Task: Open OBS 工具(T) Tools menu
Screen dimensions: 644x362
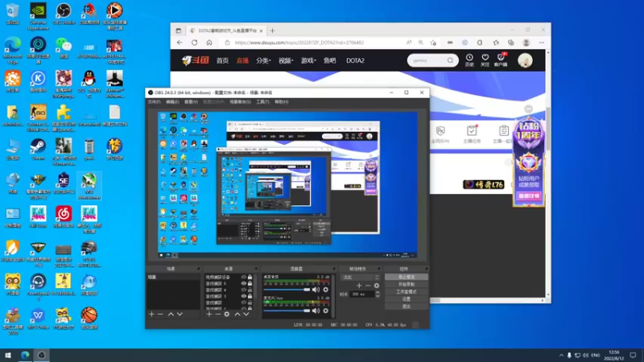Action: click(262, 102)
